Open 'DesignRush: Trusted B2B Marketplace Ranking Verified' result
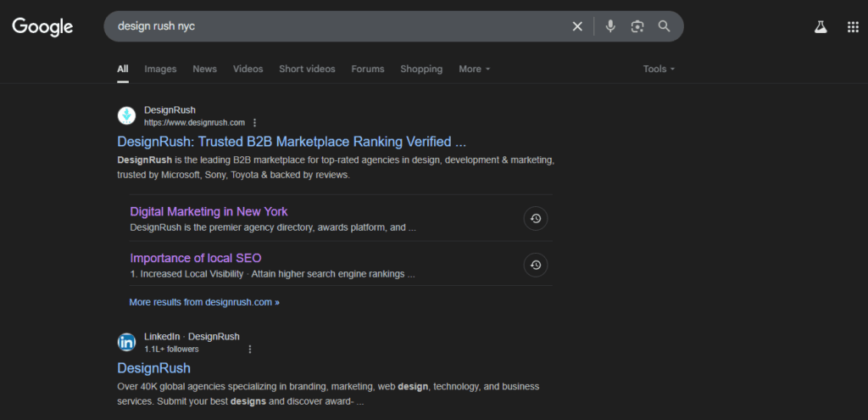868x420 pixels. [292, 142]
